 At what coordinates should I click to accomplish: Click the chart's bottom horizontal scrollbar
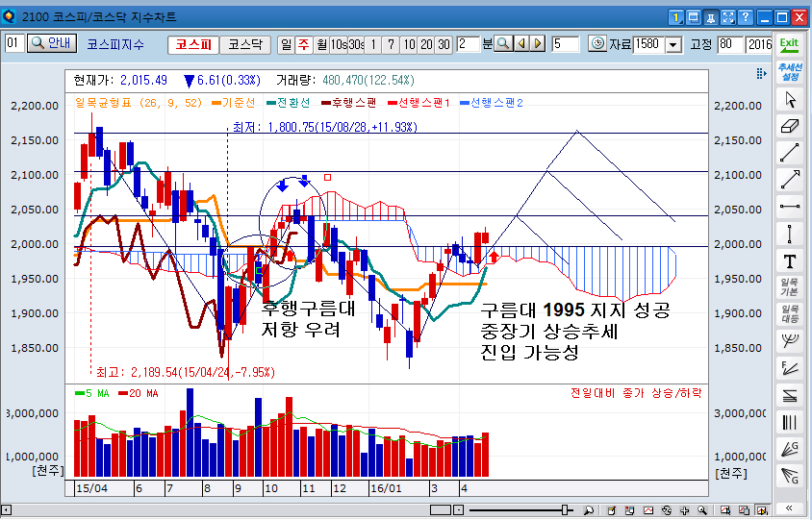click(x=385, y=508)
